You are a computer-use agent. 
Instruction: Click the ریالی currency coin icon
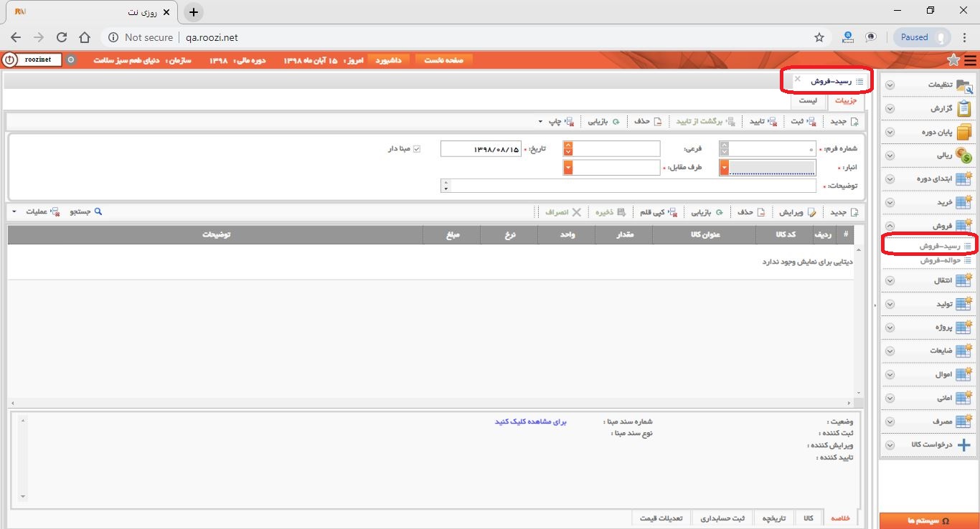point(964,156)
